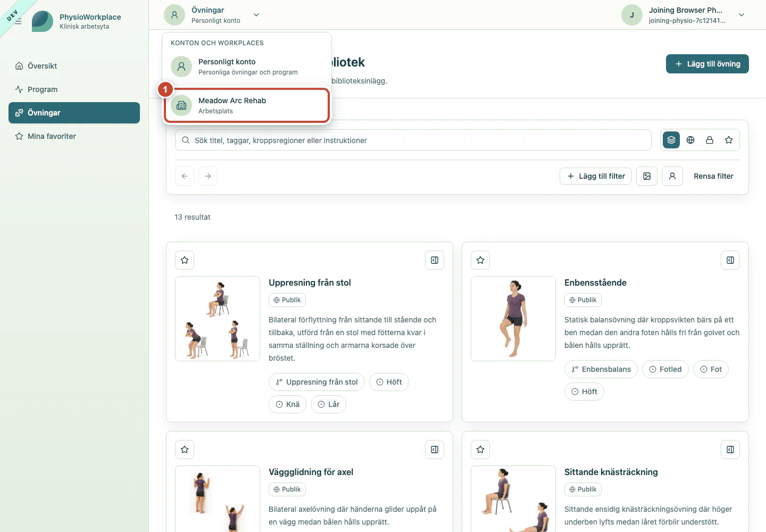This screenshot has width=766, height=532.
Task: Open the PhysioWorkplace logo
Action: click(x=43, y=21)
